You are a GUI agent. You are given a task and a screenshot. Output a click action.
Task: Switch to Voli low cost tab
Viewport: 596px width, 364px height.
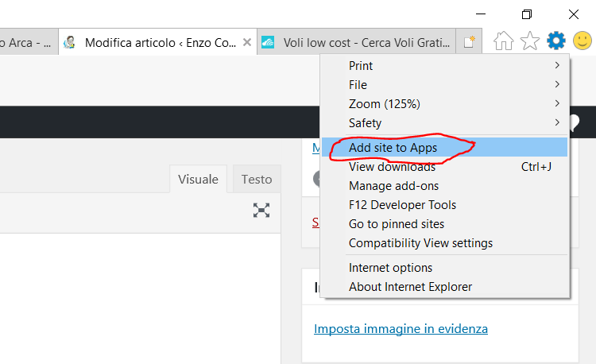click(359, 43)
